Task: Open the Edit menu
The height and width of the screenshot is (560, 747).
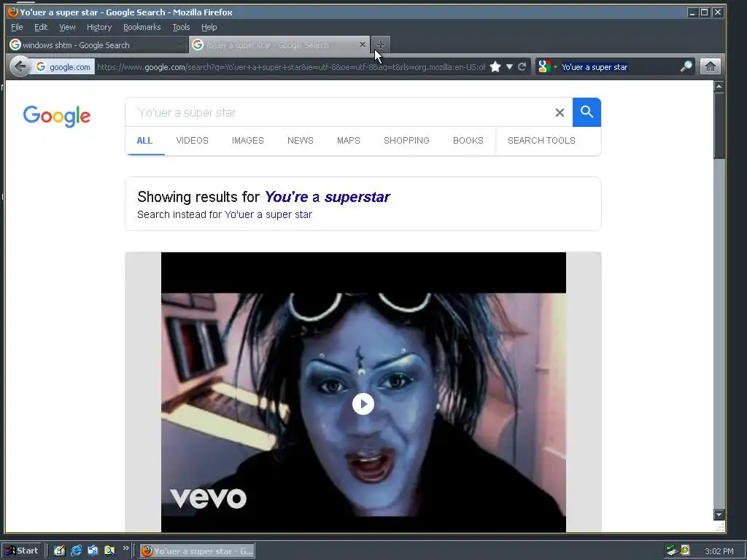Action: tap(41, 27)
